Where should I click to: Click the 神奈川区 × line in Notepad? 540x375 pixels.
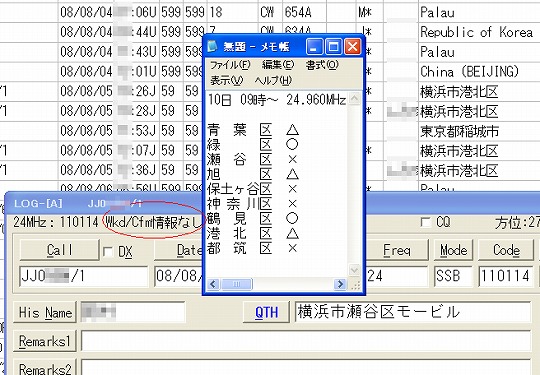pos(253,204)
